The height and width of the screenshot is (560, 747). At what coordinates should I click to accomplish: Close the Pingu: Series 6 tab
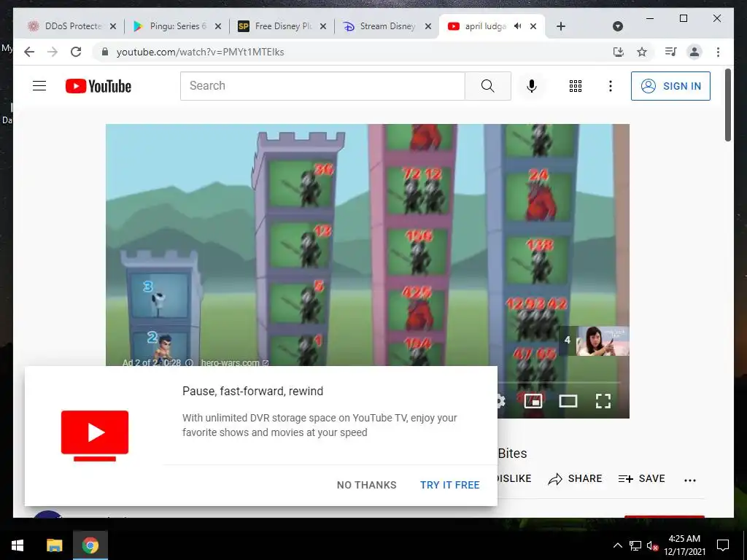pyautogui.click(x=217, y=26)
